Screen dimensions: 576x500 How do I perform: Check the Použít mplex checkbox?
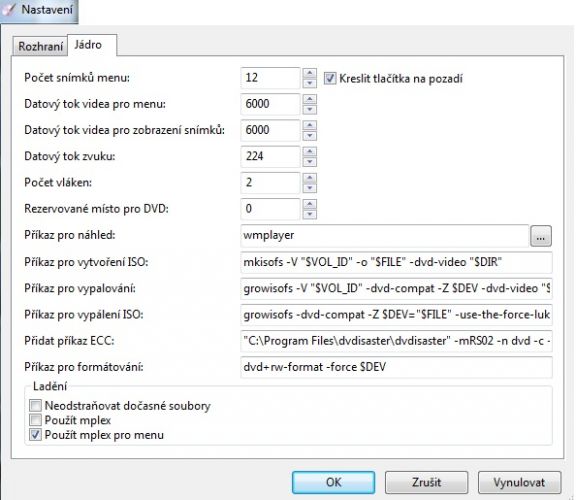[x=35, y=420]
